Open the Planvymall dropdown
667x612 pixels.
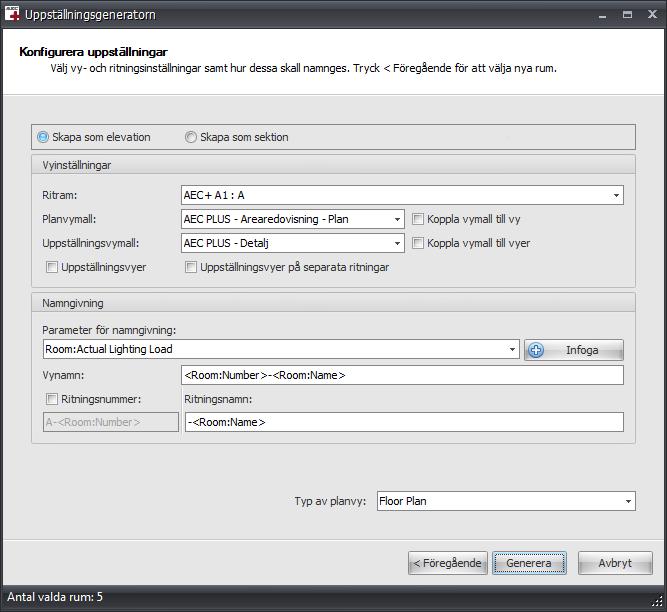pos(397,219)
